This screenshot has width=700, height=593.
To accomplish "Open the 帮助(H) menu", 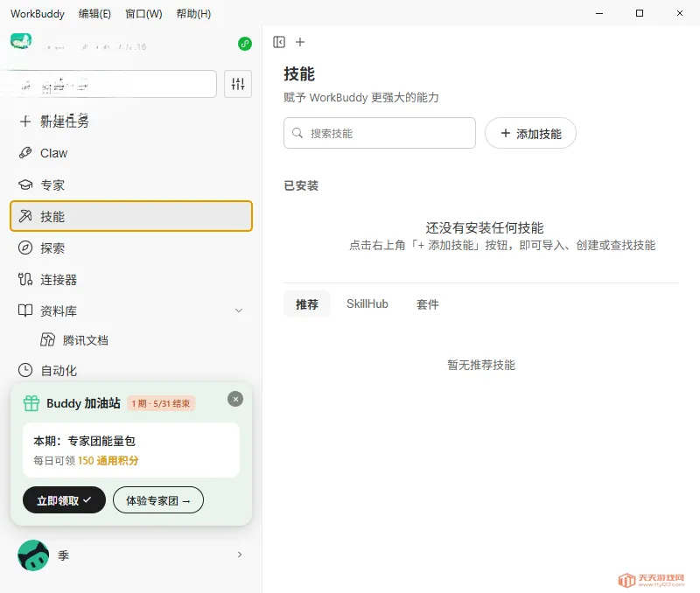I will (x=193, y=14).
